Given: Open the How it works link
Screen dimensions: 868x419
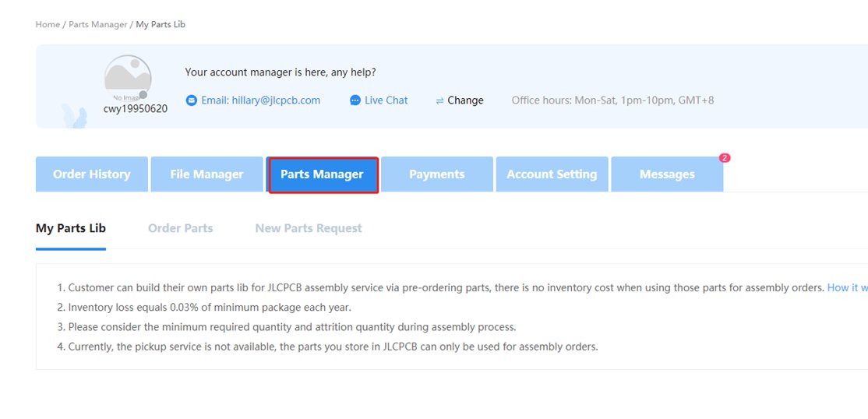Looking at the screenshot, I should pos(848,288).
